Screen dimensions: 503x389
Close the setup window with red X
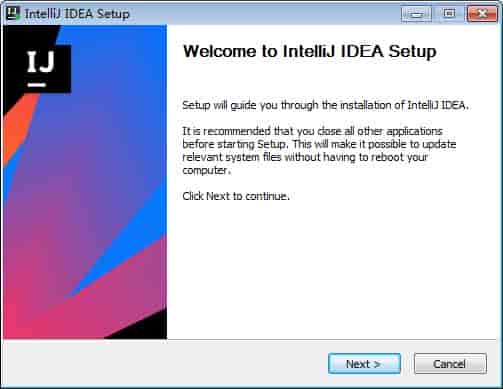click(482, 14)
